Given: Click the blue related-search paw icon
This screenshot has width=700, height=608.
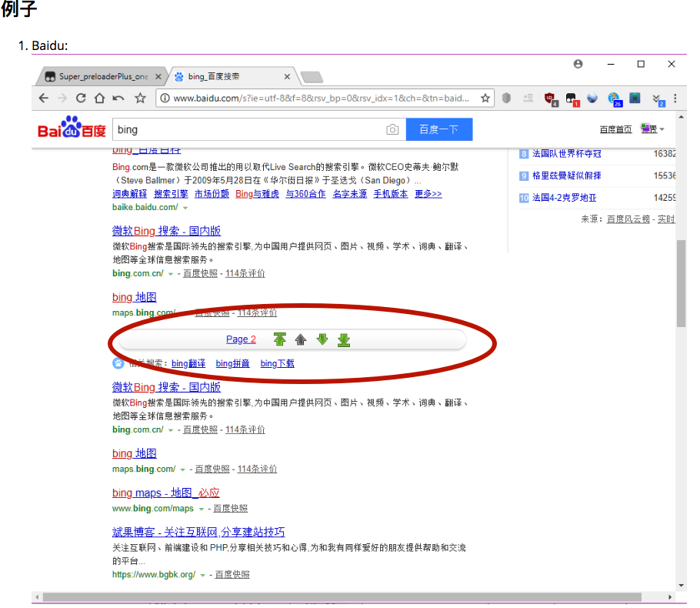Looking at the screenshot, I should point(118,363).
